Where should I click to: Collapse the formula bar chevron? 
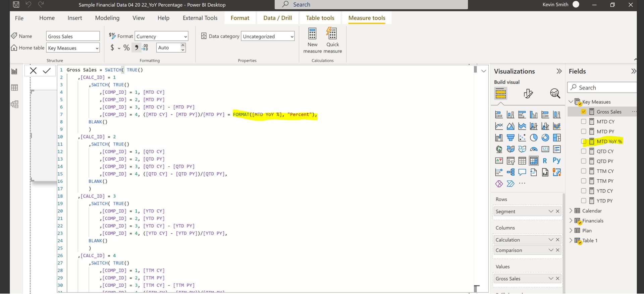[x=484, y=71]
